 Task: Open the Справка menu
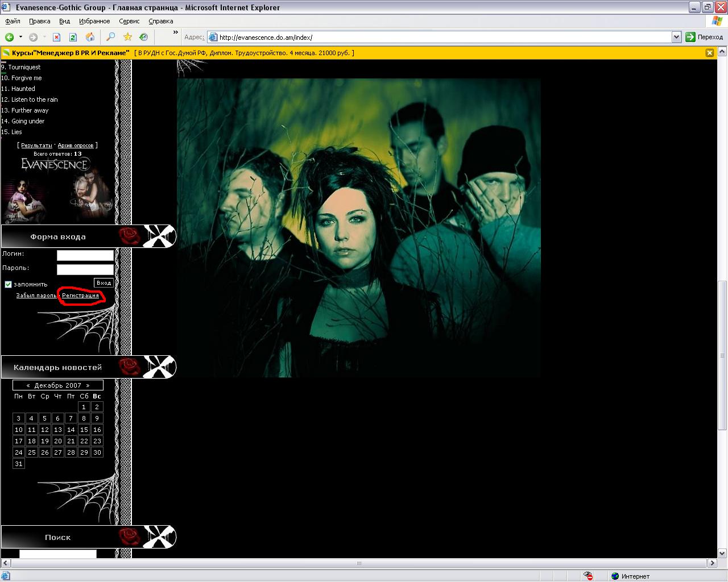[160, 21]
